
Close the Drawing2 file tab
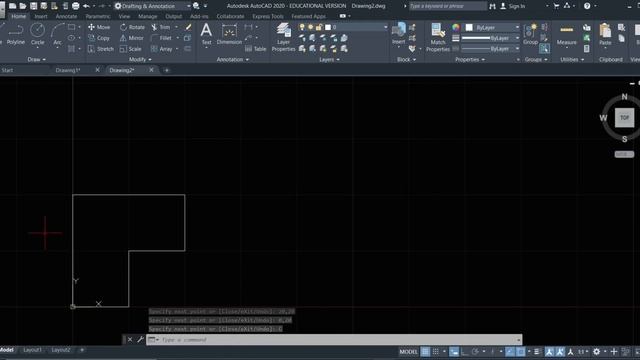(x=151, y=70)
